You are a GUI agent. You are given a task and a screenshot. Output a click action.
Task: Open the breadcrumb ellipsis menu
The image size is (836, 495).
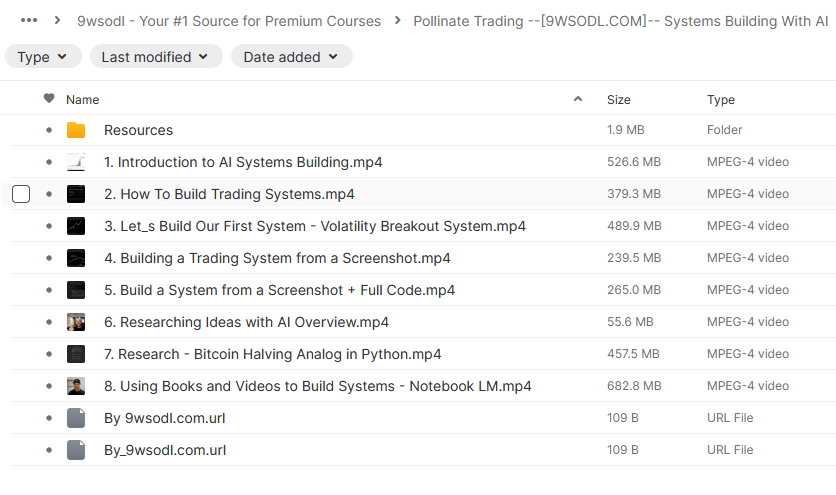29,21
